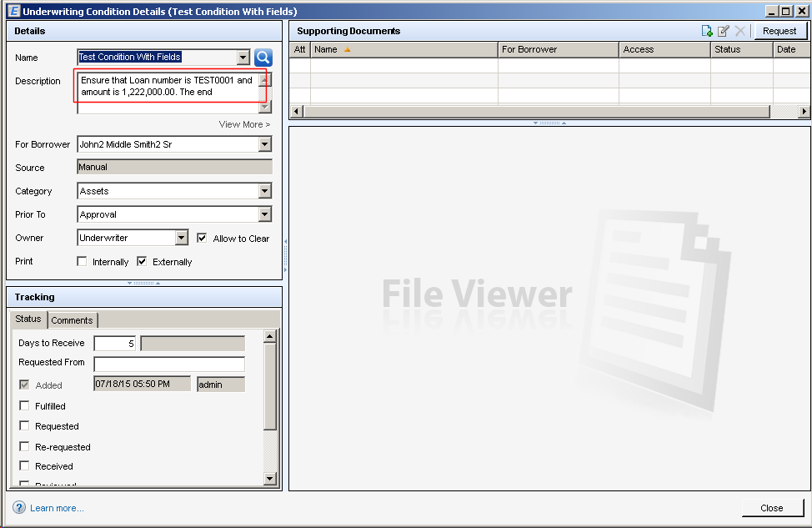Click the For Borrower column header

pyautogui.click(x=559, y=50)
